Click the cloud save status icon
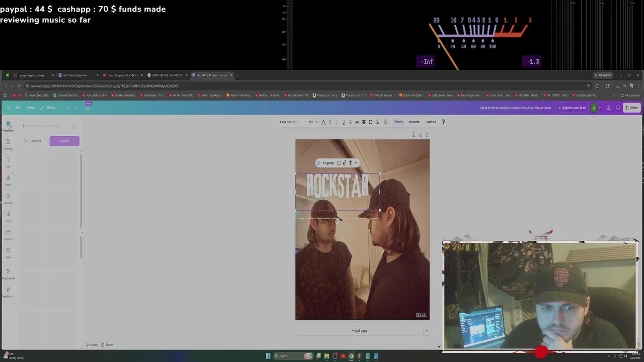Viewport: 644px width, 362px height. click(87, 108)
